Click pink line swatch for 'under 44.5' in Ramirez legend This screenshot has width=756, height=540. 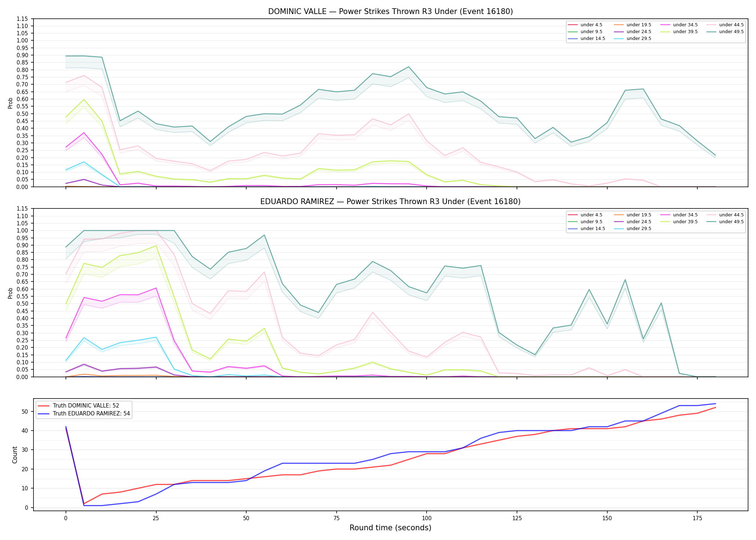[711, 215]
